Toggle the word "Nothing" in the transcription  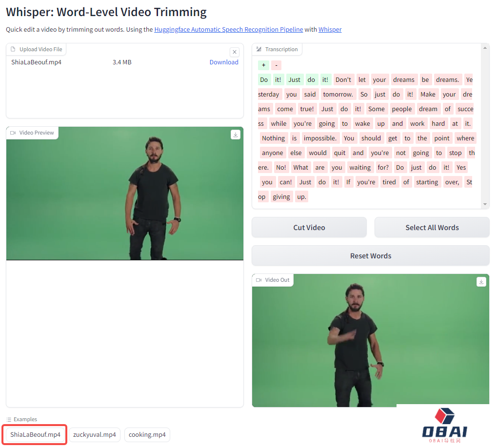[273, 138]
